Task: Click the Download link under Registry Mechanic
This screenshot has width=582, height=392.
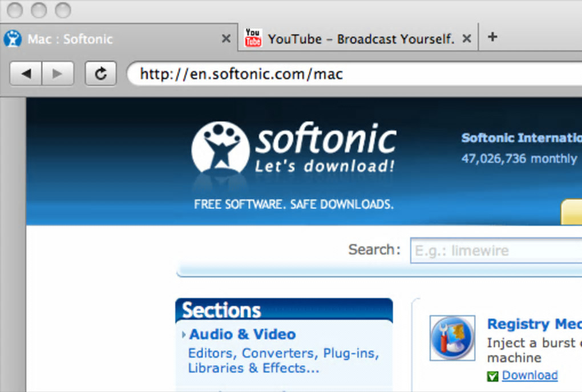Action: tap(530, 375)
